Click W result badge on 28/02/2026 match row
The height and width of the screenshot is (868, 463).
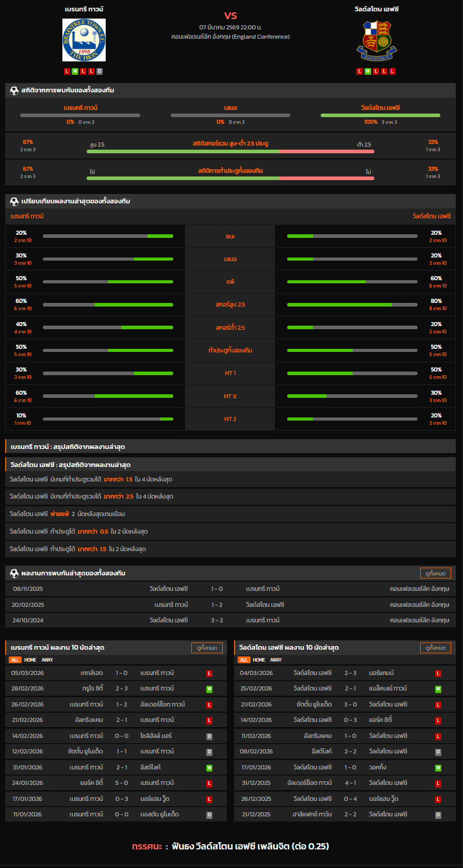[209, 689]
